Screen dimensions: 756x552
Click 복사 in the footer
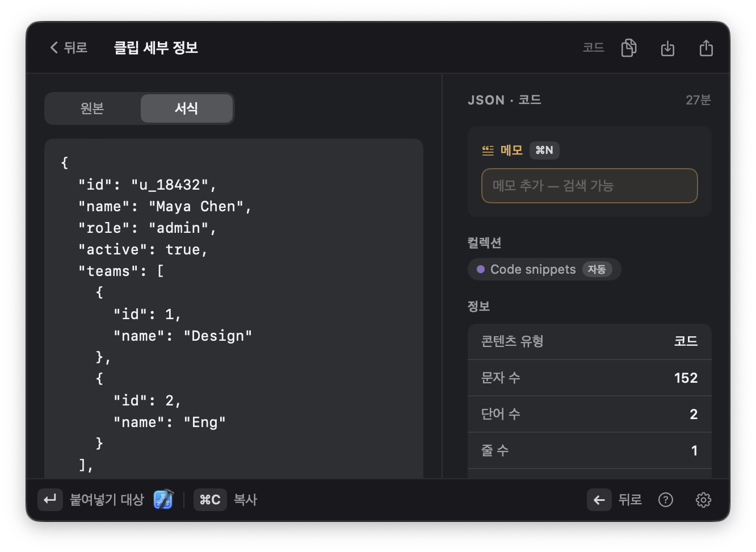(246, 500)
